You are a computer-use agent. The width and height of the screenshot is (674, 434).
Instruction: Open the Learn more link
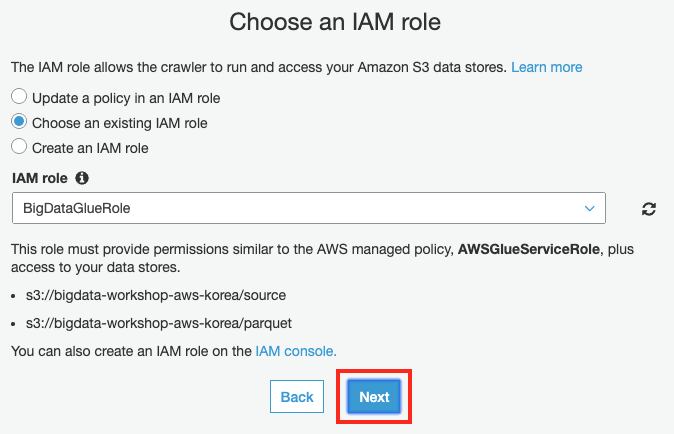pos(546,67)
